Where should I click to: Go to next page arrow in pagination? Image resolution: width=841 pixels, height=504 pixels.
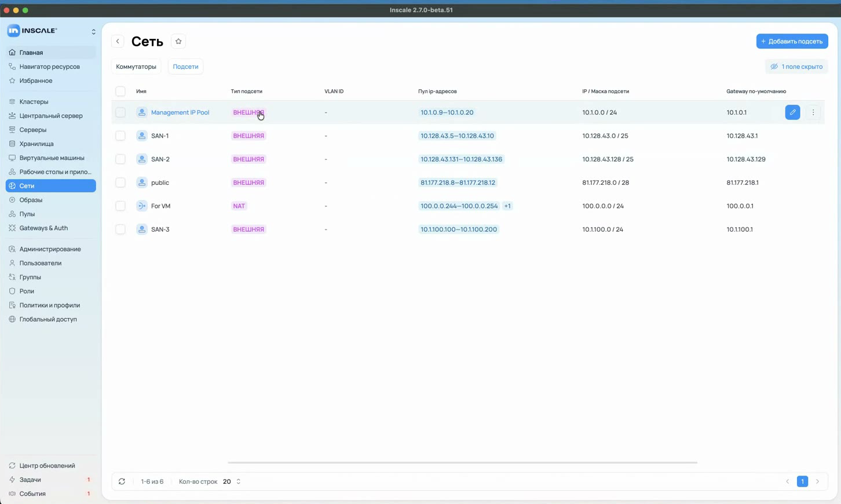coord(817,481)
